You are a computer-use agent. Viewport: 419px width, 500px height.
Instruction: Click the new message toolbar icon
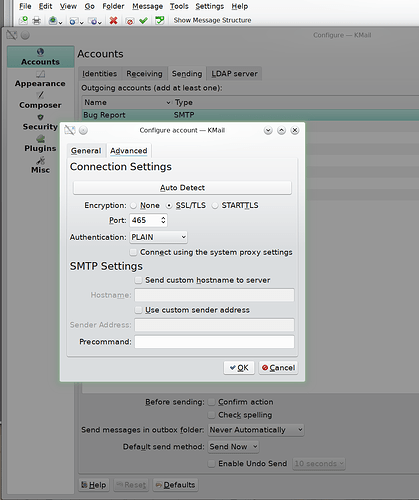click(x=23, y=21)
